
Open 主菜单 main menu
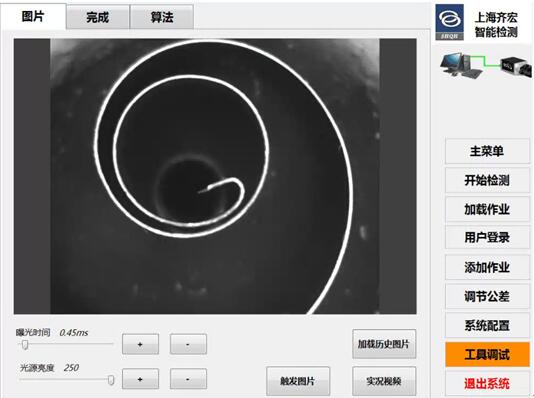(487, 151)
